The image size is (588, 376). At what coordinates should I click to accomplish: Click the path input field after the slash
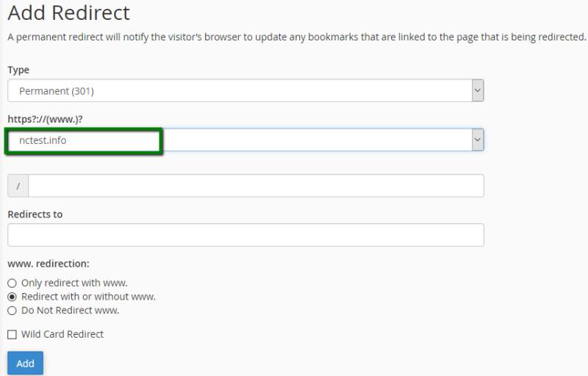[256, 186]
